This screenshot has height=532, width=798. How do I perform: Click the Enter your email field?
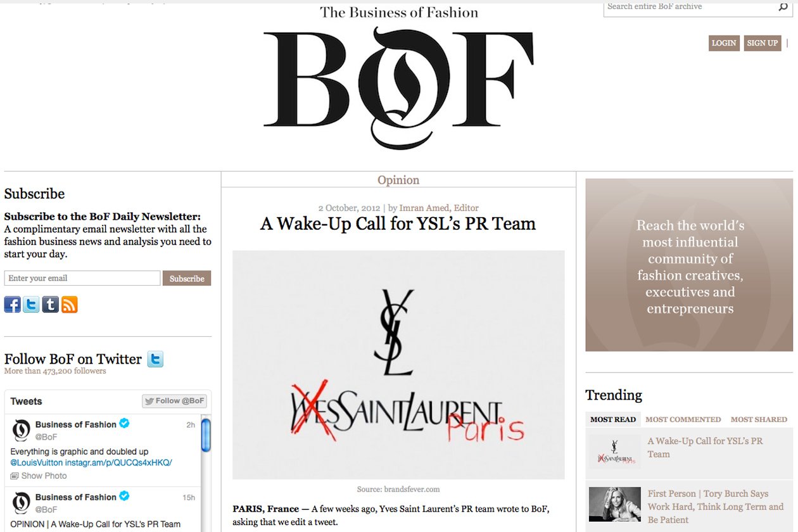pyautogui.click(x=82, y=278)
